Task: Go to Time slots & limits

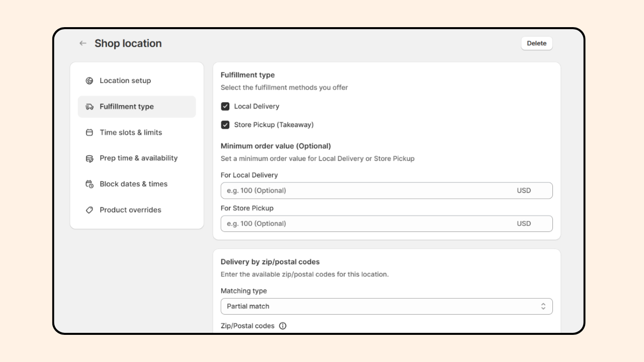Action: [137, 133]
